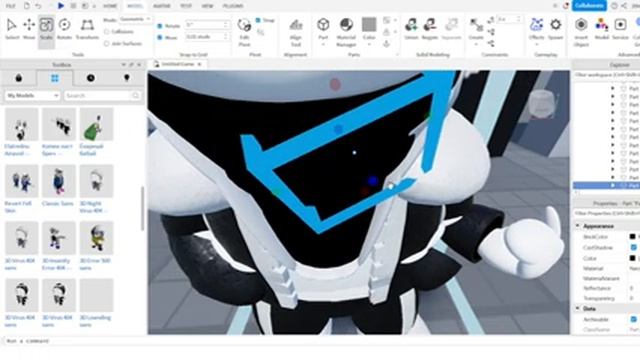This screenshot has height=360, width=640.
Task: Click the Color property black swatch
Action: 632,258
